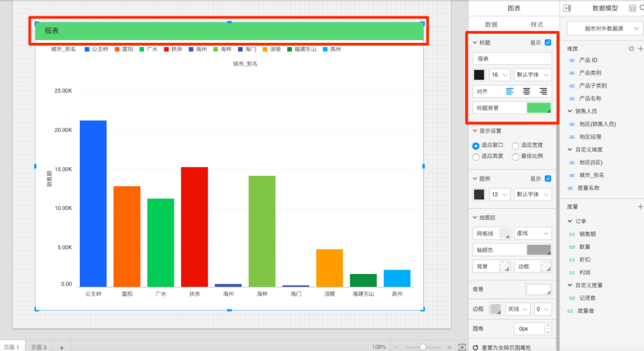This screenshot has width=644, height=351.
Task: Click the fit-to-screen icon in the bottom bar
Action: (462, 348)
